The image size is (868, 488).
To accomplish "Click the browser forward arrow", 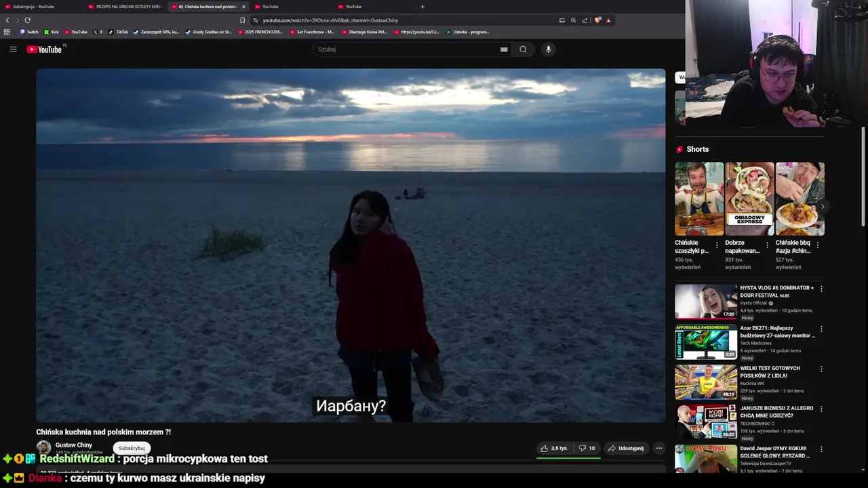I will click(18, 20).
